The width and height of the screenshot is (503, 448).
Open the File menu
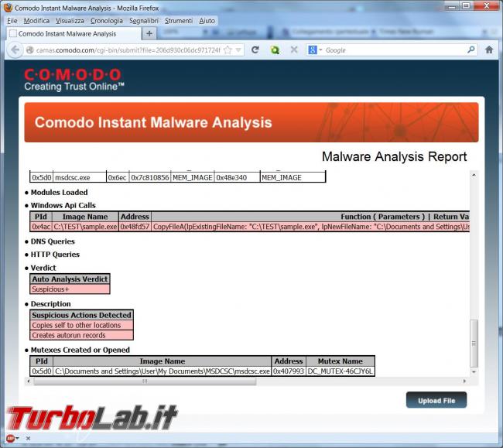pyautogui.click(x=12, y=21)
